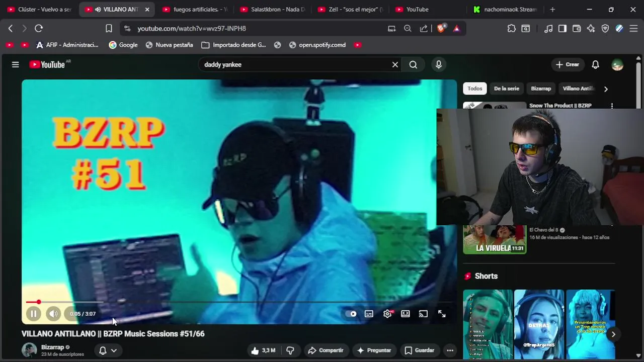Go back with browser back arrow
This screenshot has width=644, height=362.
pyautogui.click(x=11, y=29)
